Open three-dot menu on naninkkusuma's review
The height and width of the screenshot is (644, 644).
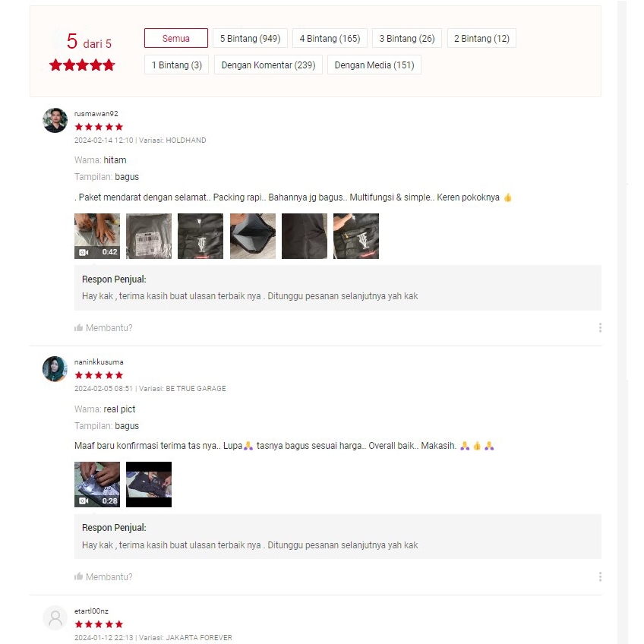[600, 576]
